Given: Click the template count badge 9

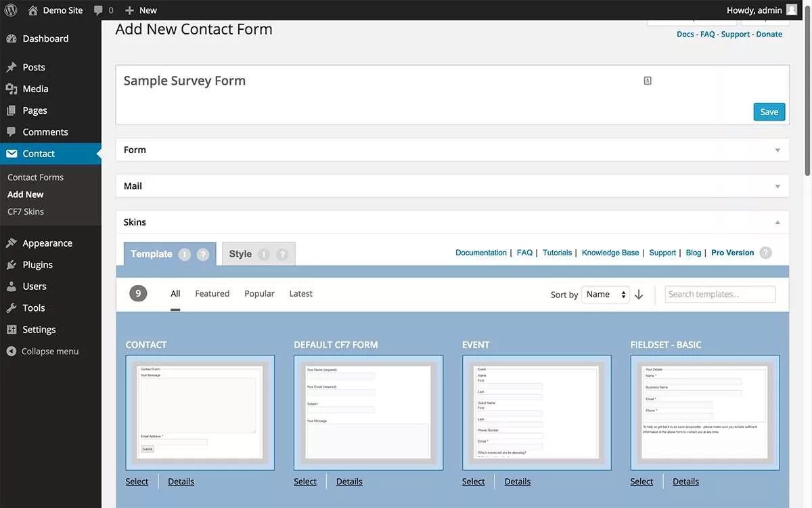Looking at the screenshot, I should click(x=138, y=293).
